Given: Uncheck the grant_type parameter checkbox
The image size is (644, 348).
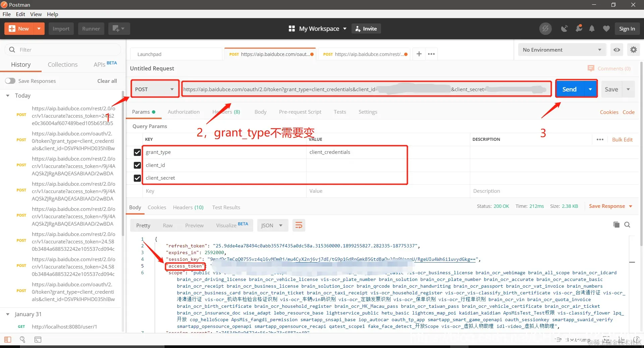Looking at the screenshot, I should click(137, 152).
